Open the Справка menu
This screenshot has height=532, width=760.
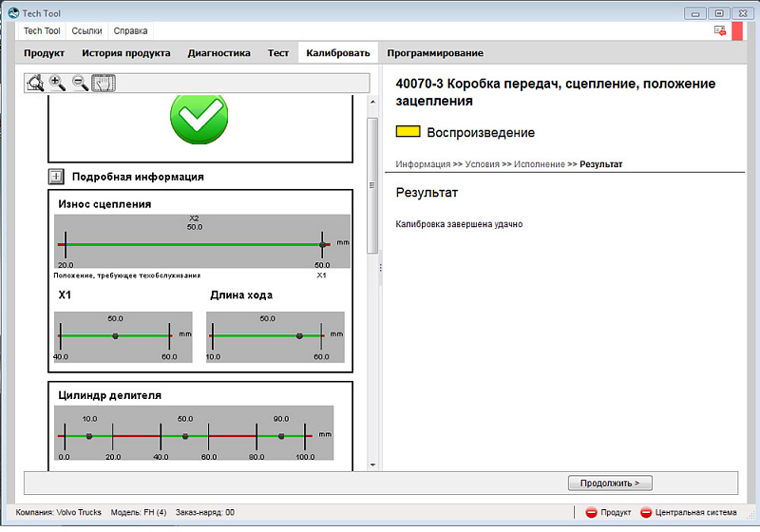[x=130, y=31]
